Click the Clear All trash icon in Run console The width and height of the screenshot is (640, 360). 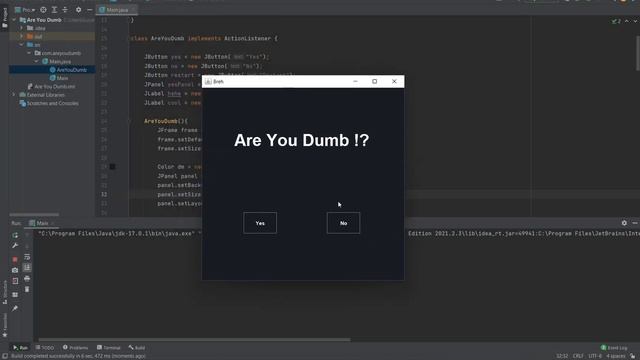[x=27, y=289]
